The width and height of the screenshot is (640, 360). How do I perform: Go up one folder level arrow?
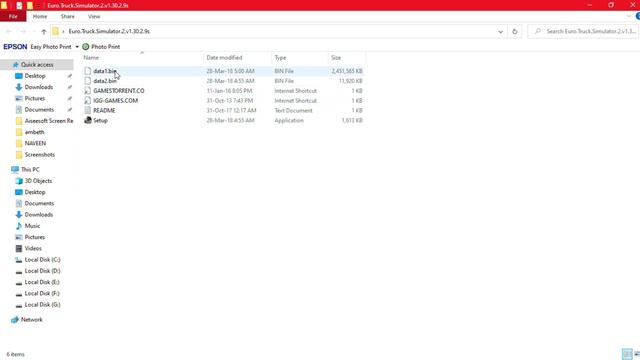44,31
